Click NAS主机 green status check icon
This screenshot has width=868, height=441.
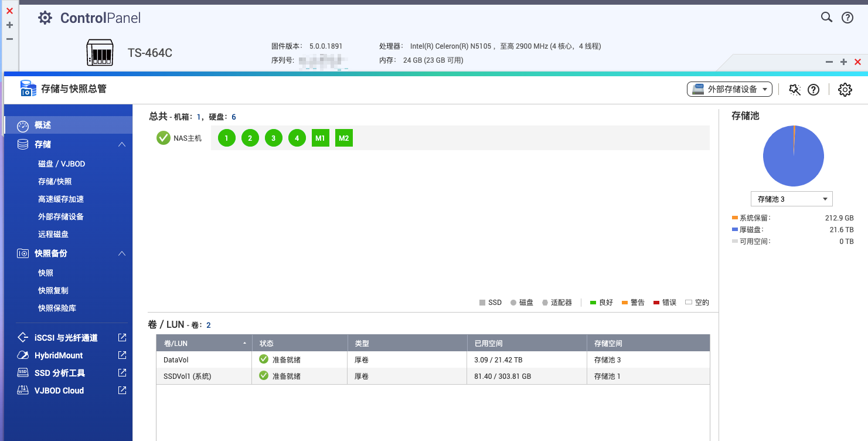click(164, 138)
